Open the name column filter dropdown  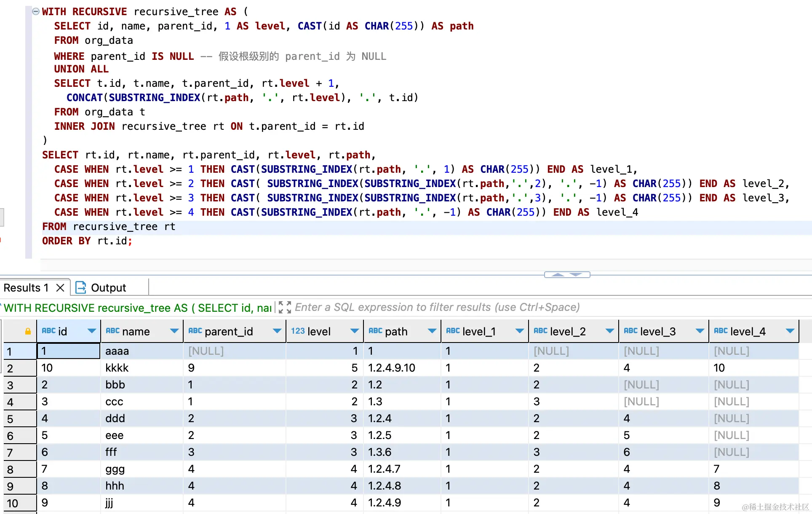click(x=174, y=331)
